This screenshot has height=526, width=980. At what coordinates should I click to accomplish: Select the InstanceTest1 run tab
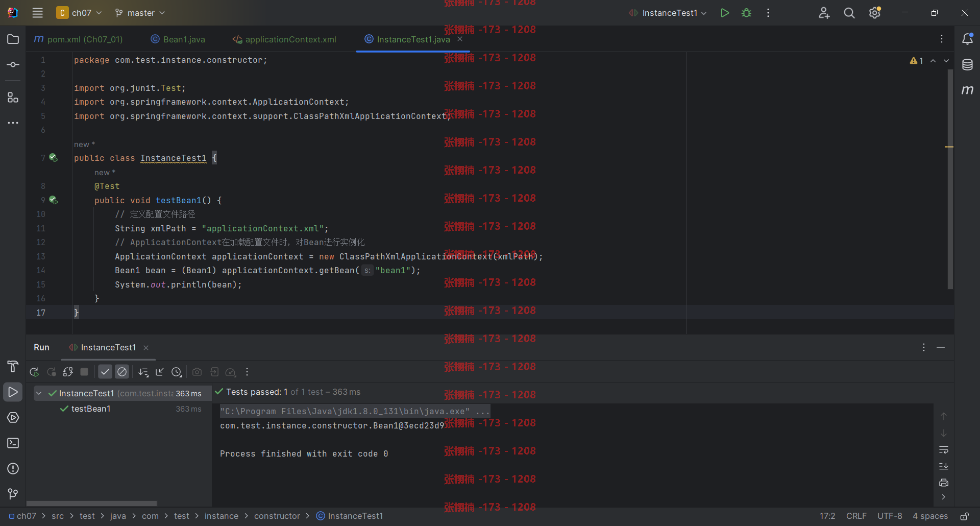[108, 347]
